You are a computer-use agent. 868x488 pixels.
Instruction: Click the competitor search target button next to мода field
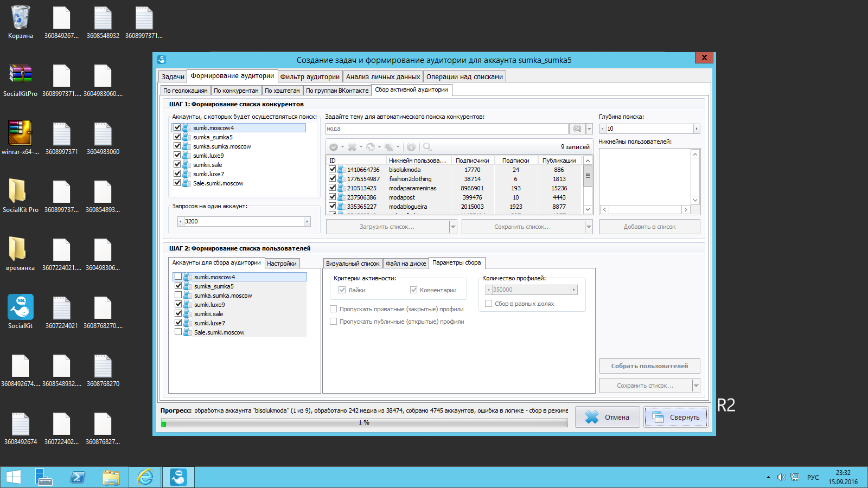coord(577,129)
